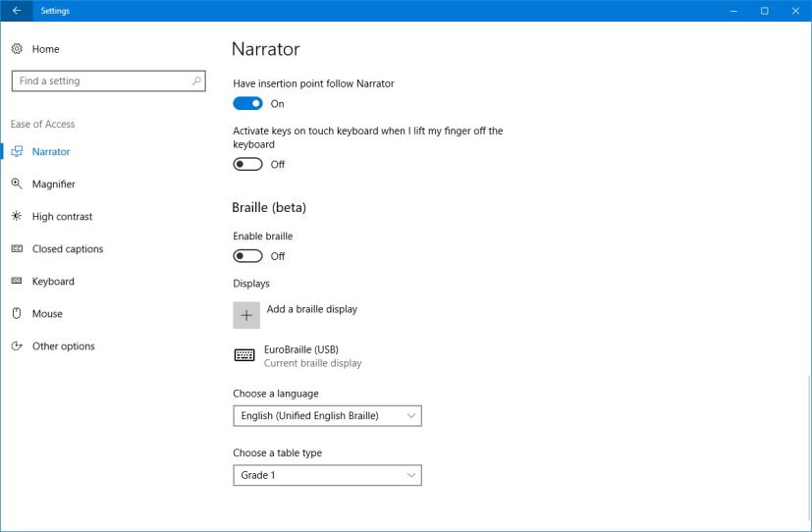Click the Keyboard sidebar icon
Image resolution: width=812 pixels, height=532 pixels.
17,281
